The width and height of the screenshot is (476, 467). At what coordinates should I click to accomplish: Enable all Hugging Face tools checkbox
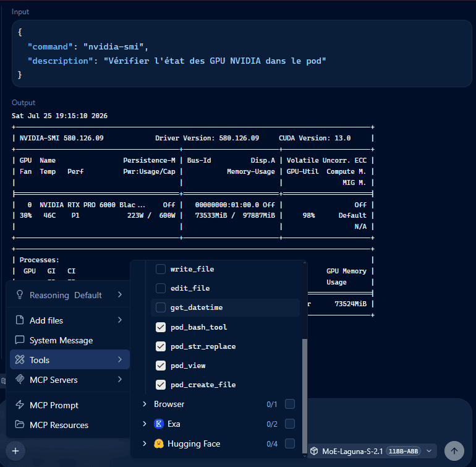(x=290, y=443)
